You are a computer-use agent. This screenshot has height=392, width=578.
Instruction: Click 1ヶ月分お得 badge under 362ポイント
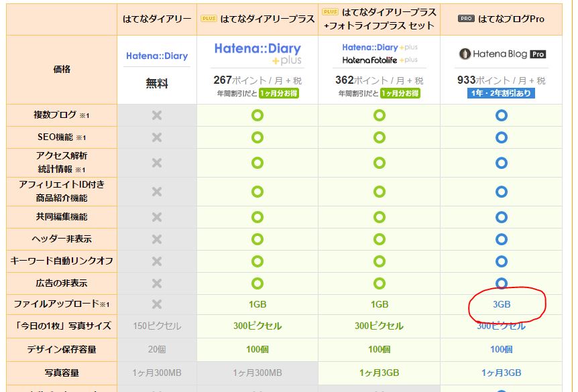[x=400, y=93]
